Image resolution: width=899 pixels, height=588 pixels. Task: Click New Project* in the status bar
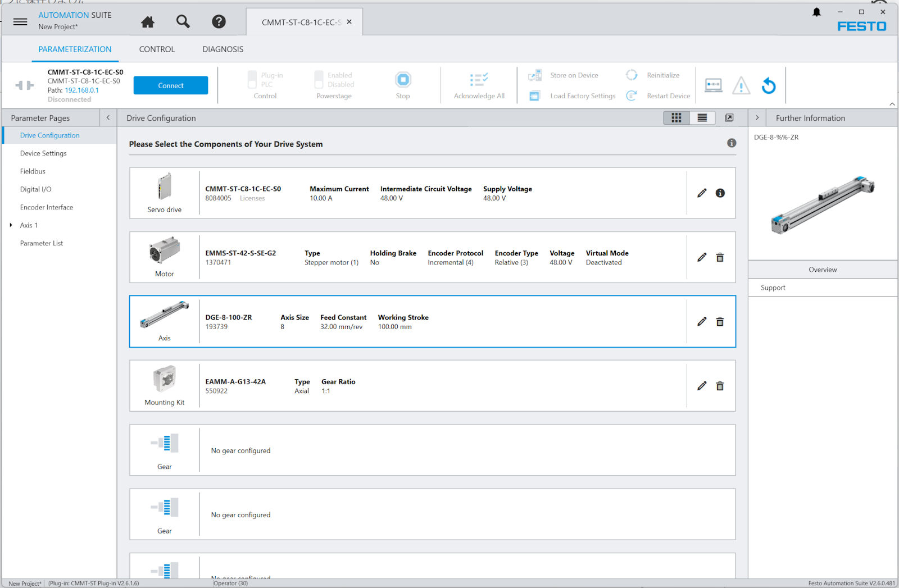click(x=25, y=584)
